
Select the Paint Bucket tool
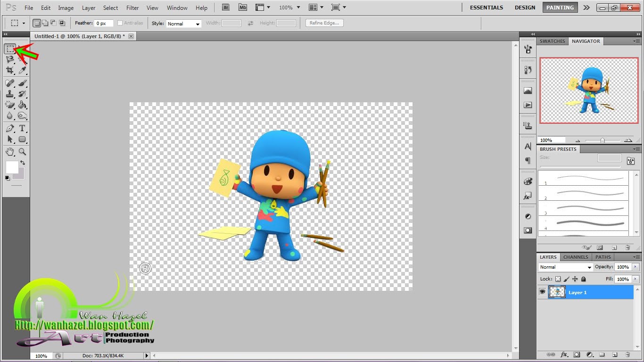pyautogui.click(x=22, y=105)
